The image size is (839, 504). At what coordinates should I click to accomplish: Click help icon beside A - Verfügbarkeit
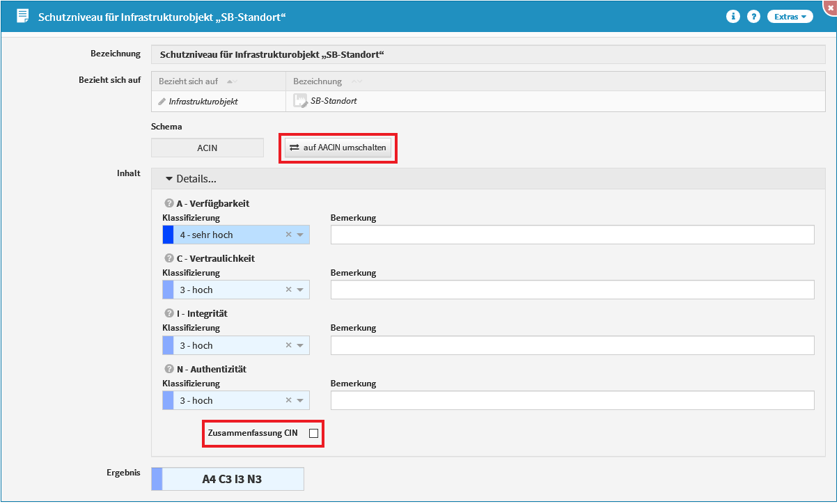click(168, 203)
